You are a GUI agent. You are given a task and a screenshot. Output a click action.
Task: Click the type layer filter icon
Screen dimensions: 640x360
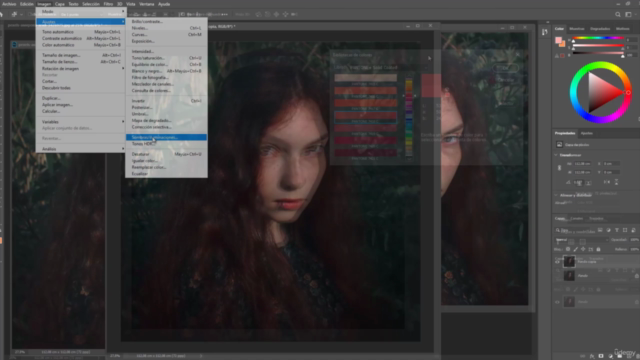617,230
